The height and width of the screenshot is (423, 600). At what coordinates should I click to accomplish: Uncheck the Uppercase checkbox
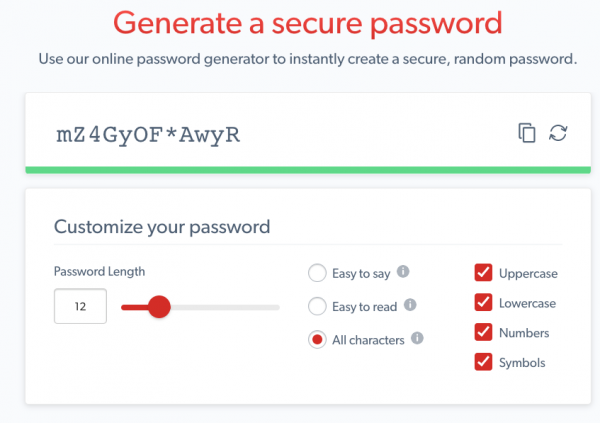point(484,273)
